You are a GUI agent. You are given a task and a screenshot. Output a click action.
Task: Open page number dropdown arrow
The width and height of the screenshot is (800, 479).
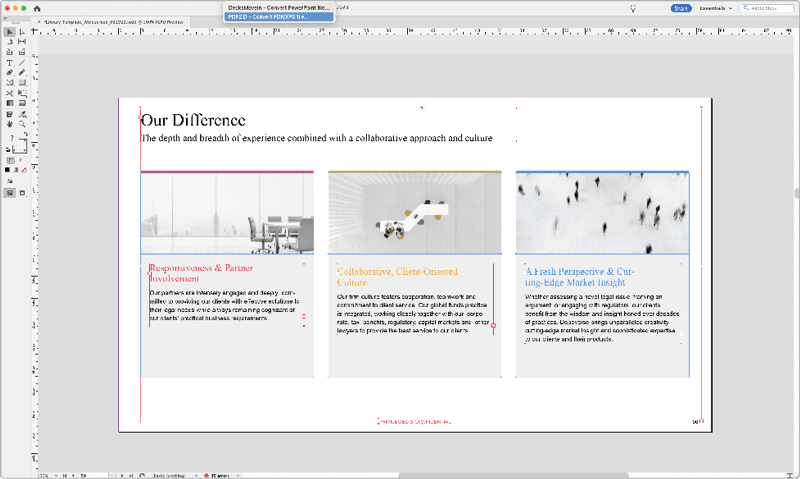(x=112, y=475)
